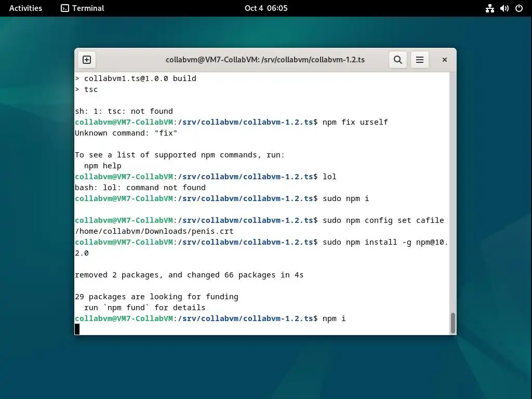532x399 pixels.
Task: Click the 'sudo npm i' command
Action: pos(345,198)
